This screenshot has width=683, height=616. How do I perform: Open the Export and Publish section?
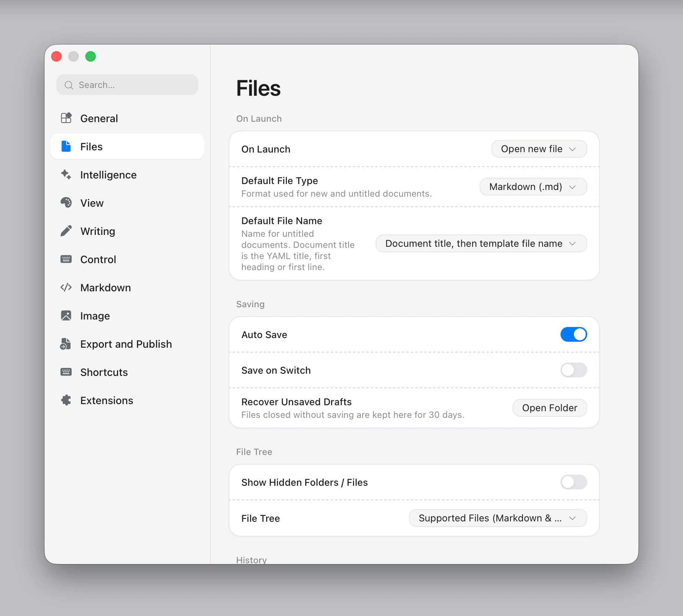tap(127, 344)
